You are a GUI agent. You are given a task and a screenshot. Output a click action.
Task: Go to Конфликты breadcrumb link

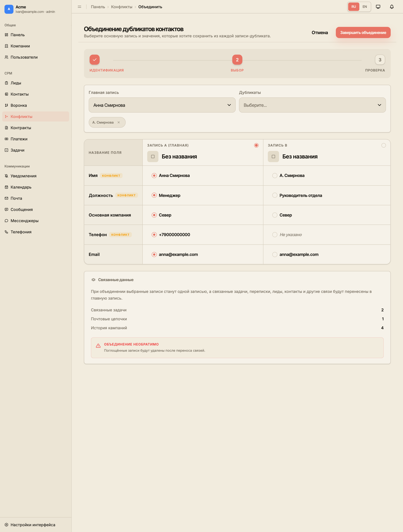122,7
